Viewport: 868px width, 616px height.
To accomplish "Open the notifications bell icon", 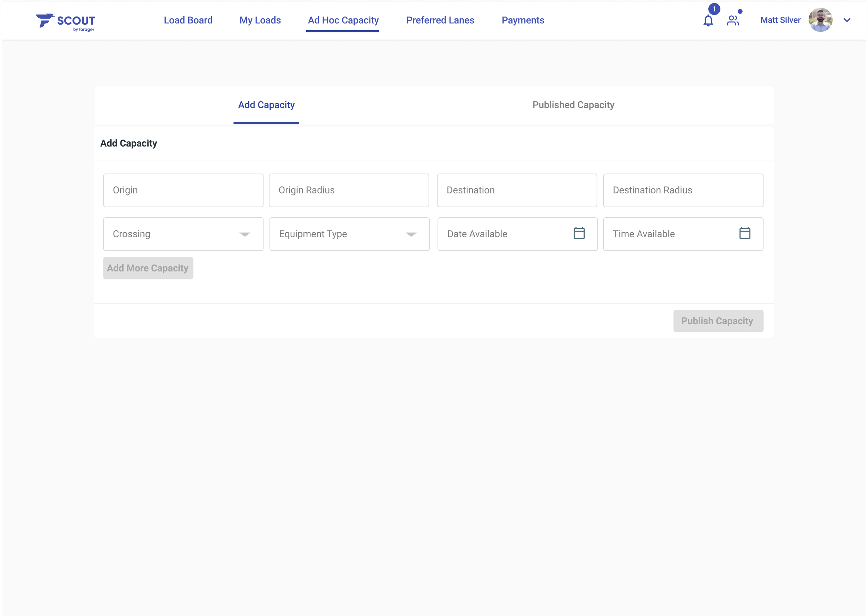I will click(708, 20).
